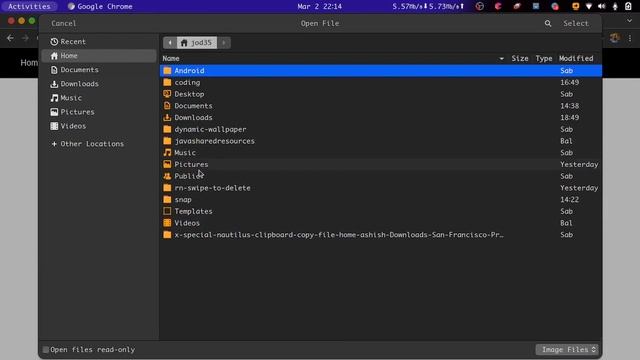Viewport: 640px width, 360px height.
Task: Click the path bar back arrow
Action: coord(170,42)
